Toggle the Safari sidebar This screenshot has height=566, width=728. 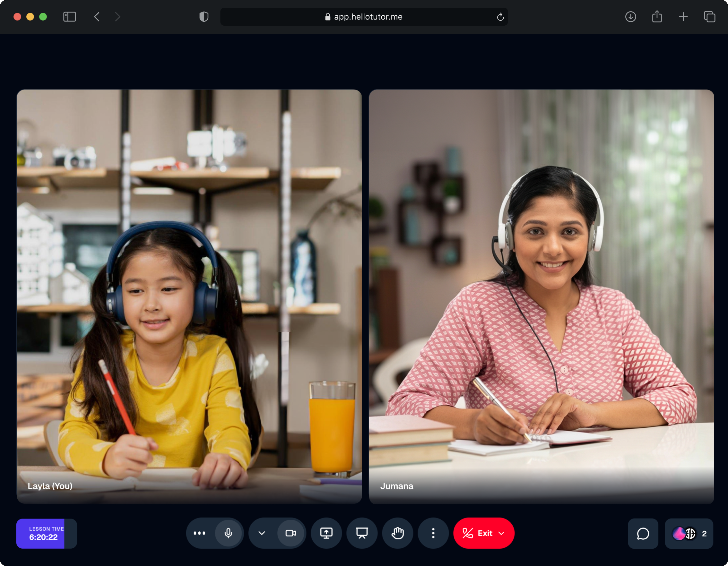pos(70,17)
